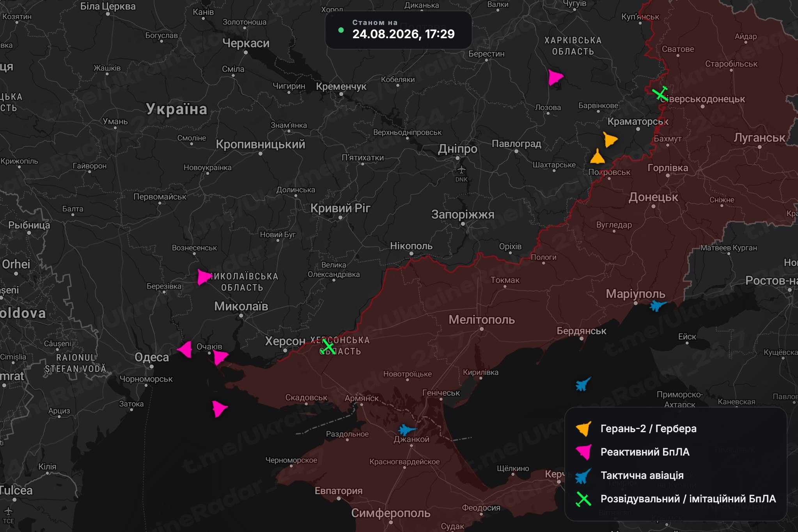Select the pink UAV marker between Одеса and Очаків
The image size is (798, 532).
185,349
